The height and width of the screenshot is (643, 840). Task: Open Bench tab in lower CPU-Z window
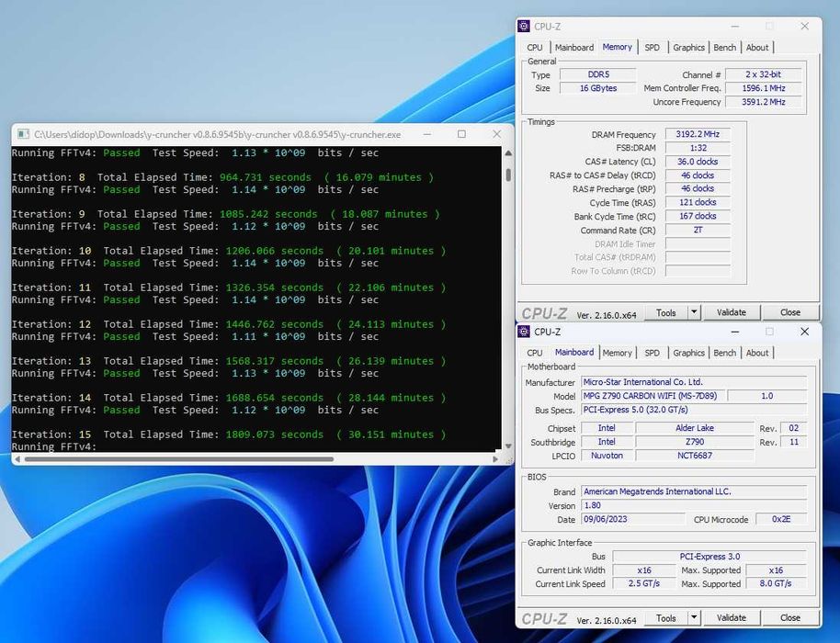pyautogui.click(x=725, y=354)
